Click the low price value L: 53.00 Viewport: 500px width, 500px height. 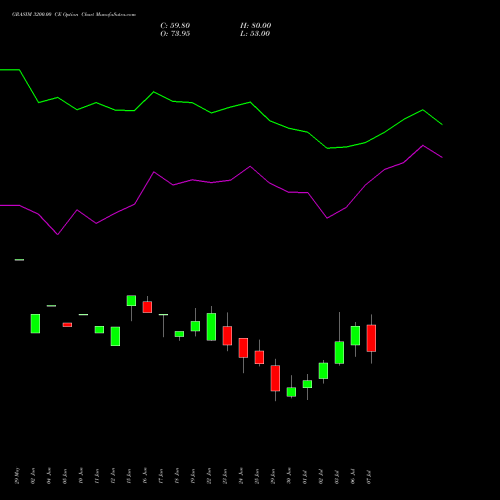255,34
